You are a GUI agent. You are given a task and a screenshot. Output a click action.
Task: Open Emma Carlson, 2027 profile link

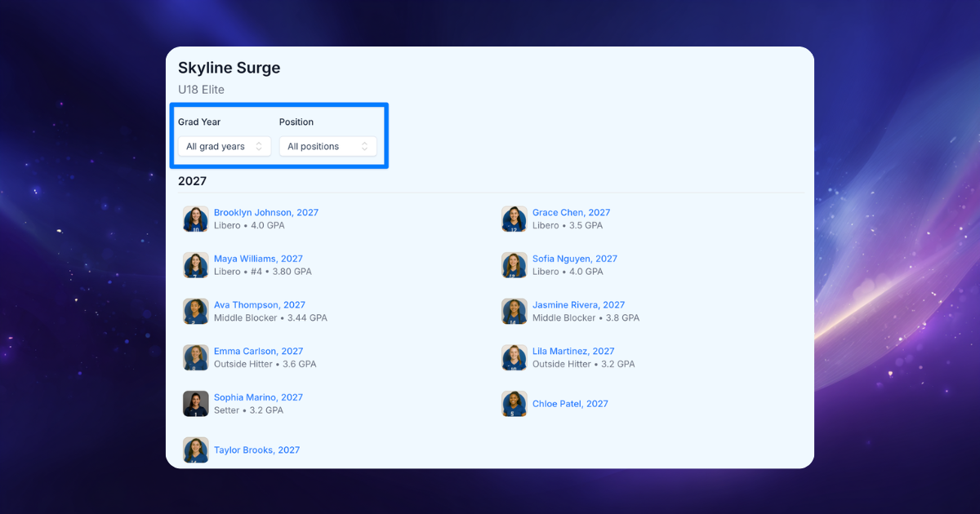259,352
